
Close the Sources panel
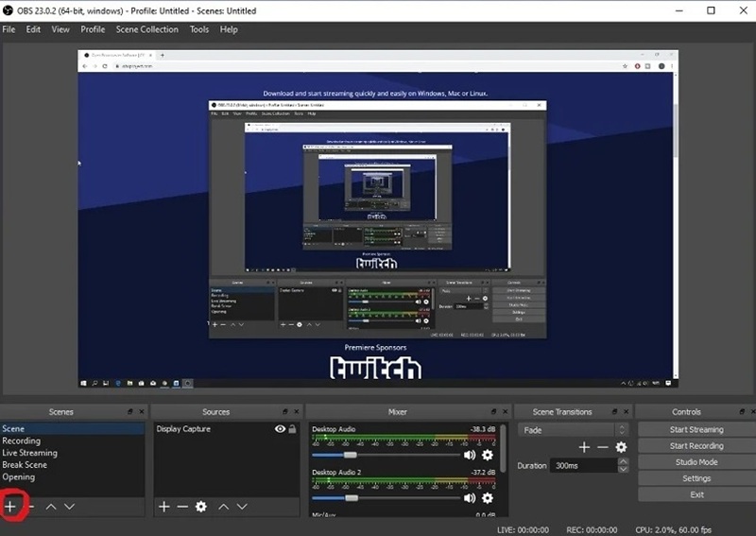(x=297, y=411)
